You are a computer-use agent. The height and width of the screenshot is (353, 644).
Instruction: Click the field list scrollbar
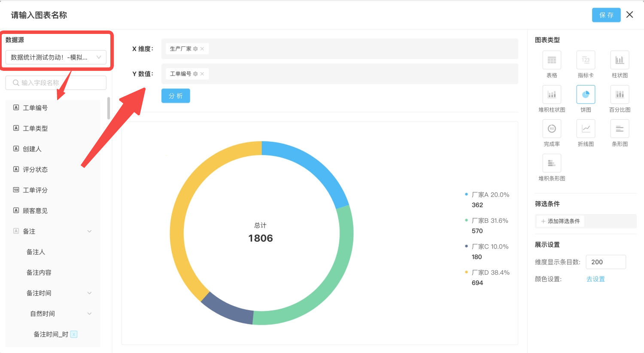point(109,109)
